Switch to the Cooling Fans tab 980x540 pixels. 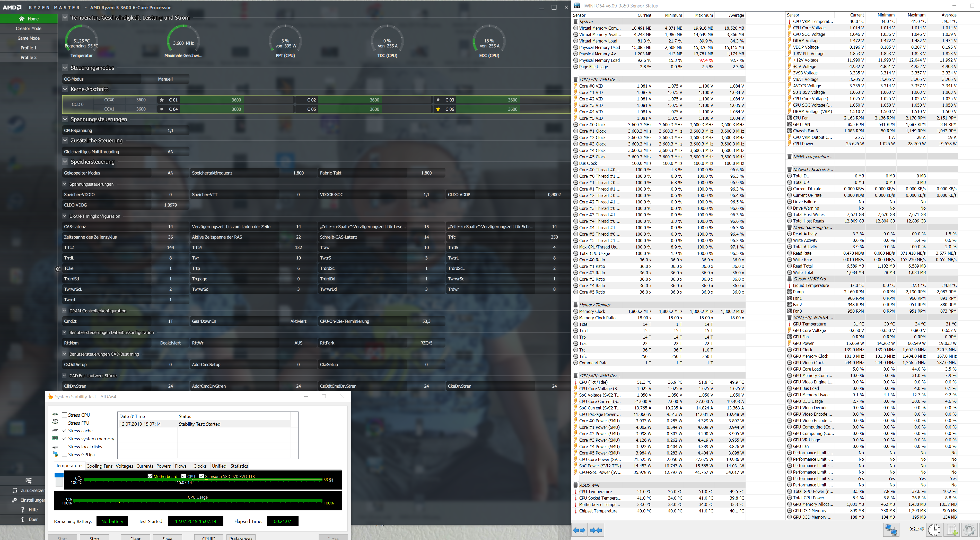click(99, 466)
